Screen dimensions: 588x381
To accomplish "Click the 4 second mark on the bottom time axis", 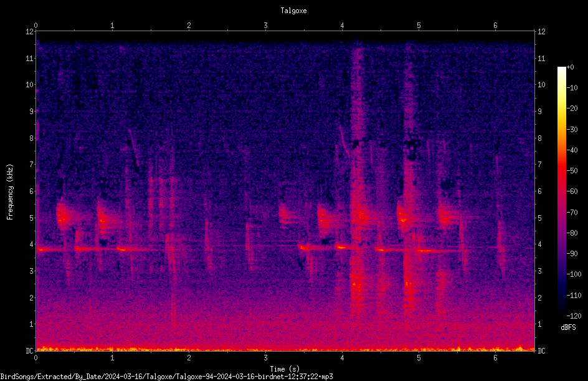I will tap(342, 358).
